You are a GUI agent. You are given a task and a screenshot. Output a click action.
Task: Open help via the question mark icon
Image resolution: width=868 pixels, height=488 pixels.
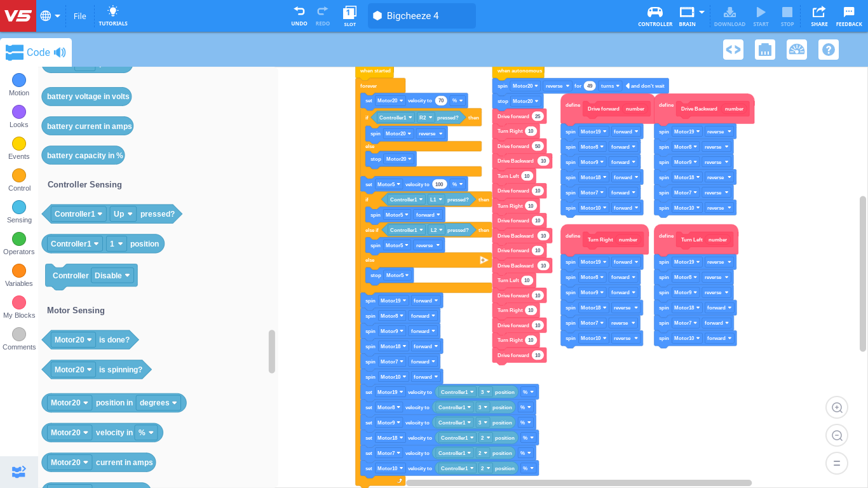828,49
